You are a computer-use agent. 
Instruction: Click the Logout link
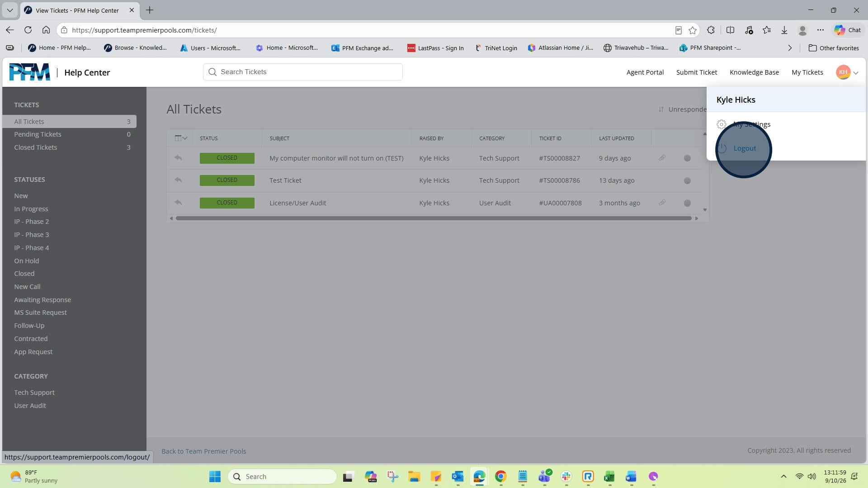[745, 148]
